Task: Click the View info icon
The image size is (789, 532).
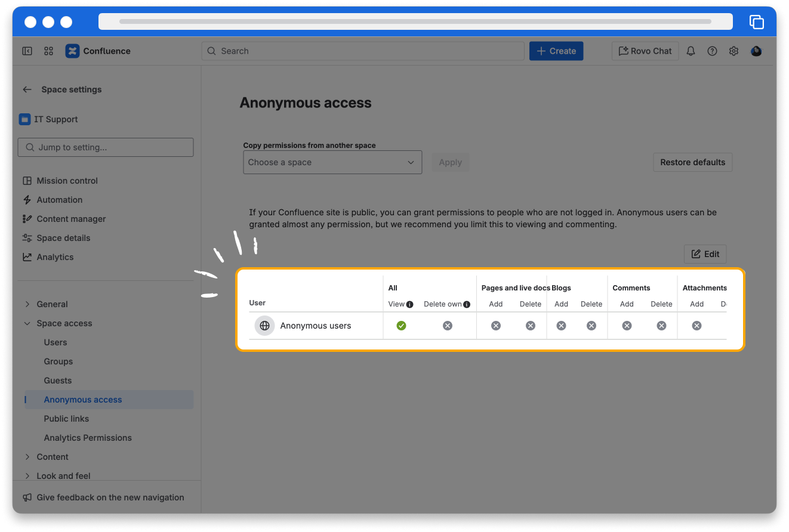Action: click(x=410, y=304)
